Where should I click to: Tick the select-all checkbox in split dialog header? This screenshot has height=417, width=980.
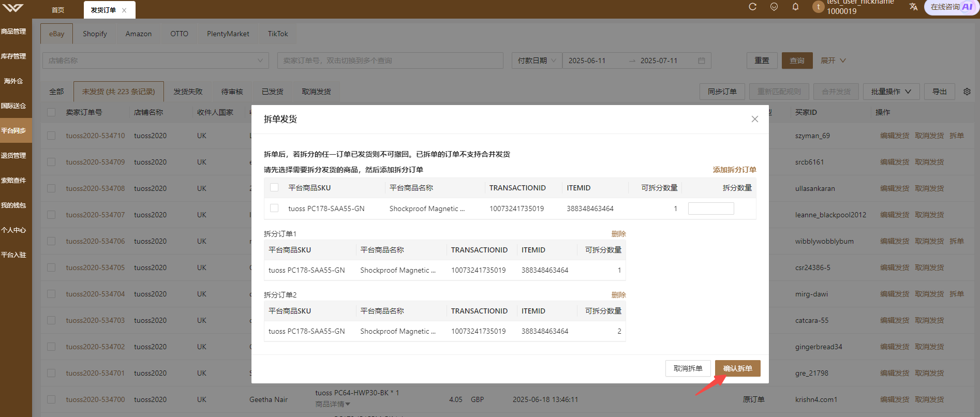(x=274, y=187)
